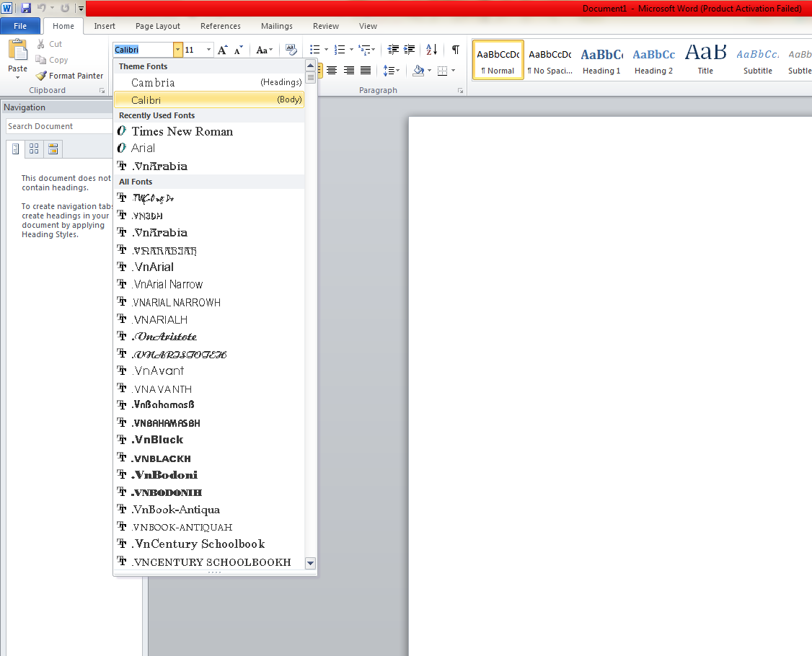Click the Numbering list icon

coord(340,50)
